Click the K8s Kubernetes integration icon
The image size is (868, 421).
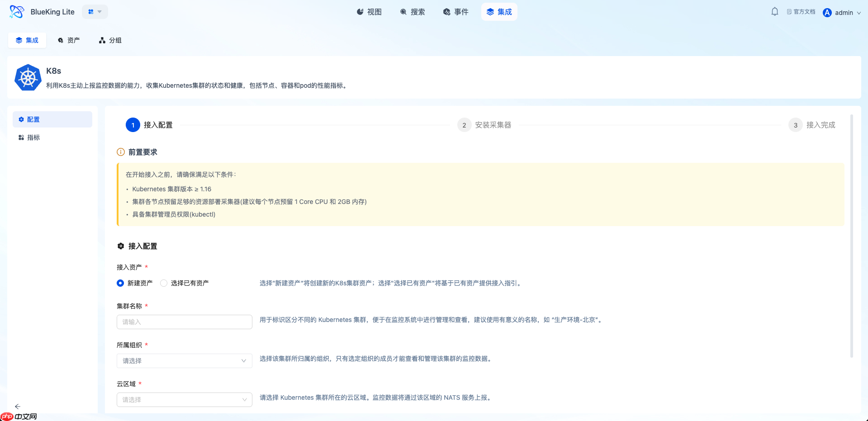(28, 77)
